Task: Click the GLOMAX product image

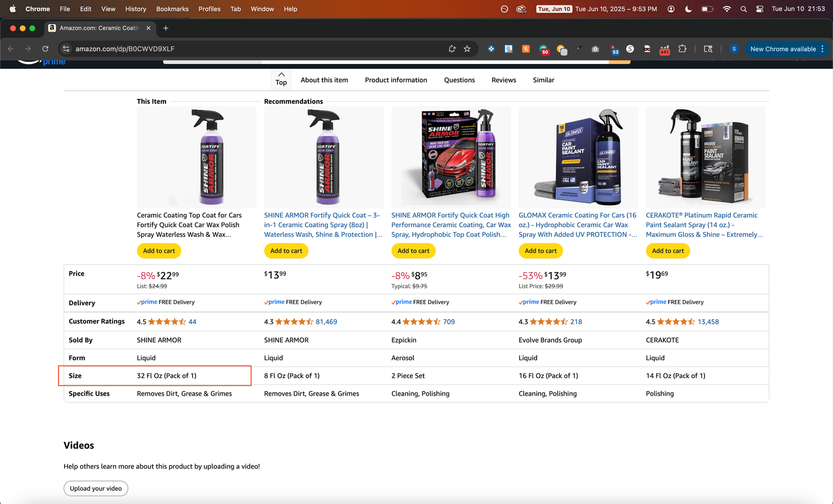Action: pos(578,157)
